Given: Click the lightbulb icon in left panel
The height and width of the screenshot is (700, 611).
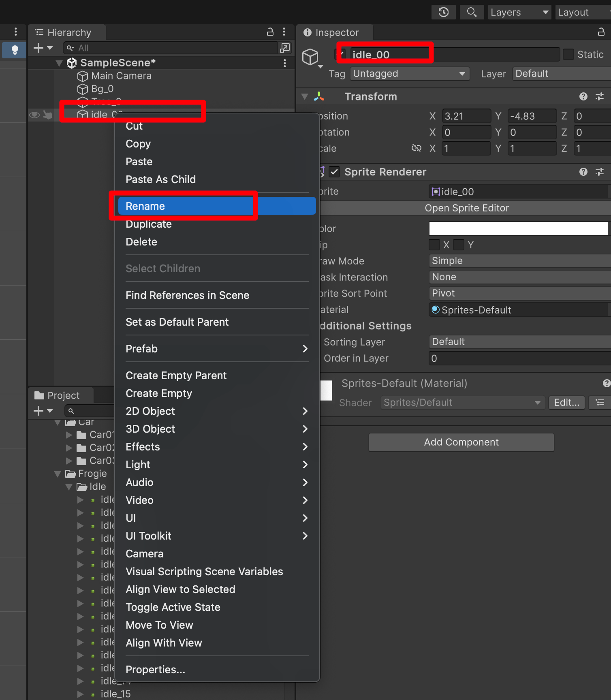Looking at the screenshot, I should 15,50.
